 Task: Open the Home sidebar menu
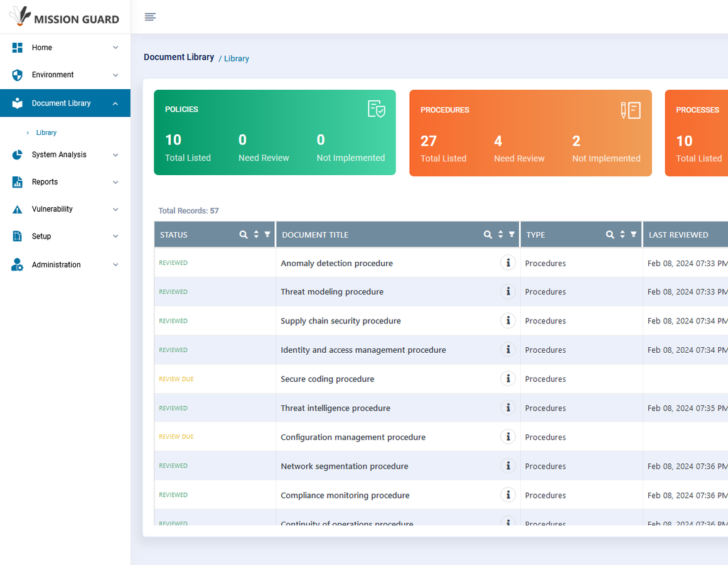coord(65,47)
